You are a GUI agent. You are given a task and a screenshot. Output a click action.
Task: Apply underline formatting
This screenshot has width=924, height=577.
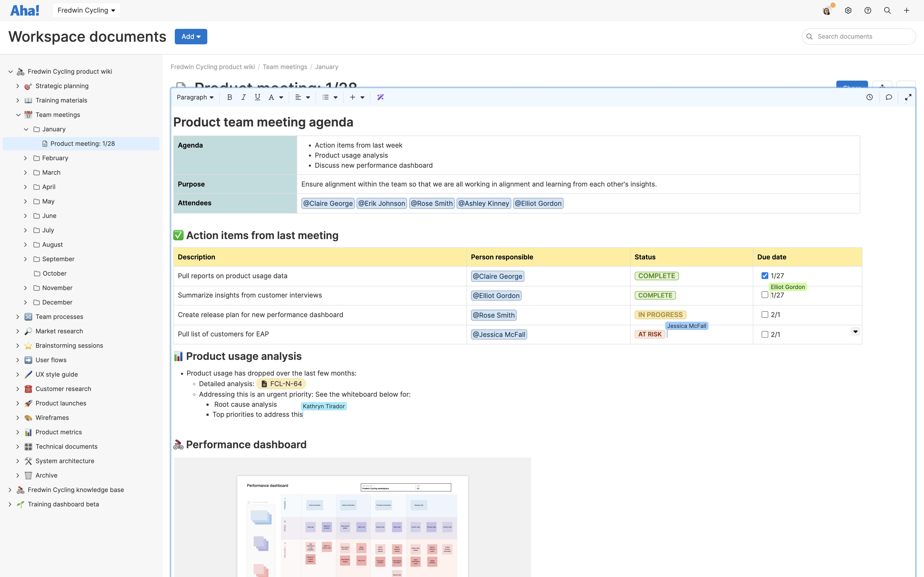click(x=257, y=97)
